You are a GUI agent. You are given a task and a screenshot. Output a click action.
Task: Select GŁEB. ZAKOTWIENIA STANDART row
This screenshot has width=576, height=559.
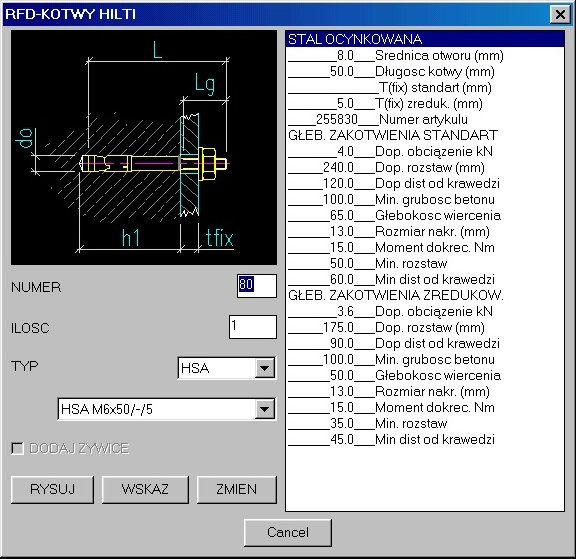pyautogui.click(x=425, y=135)
